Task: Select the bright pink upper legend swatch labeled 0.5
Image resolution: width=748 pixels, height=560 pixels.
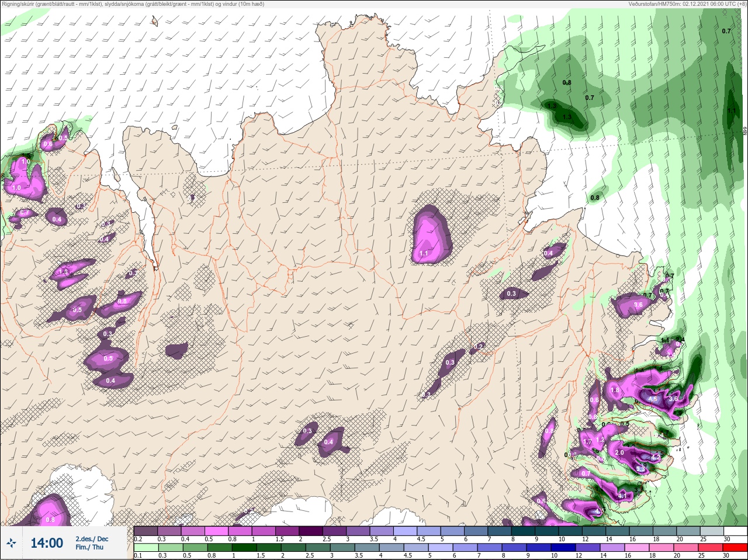Action: pos(216,531)
